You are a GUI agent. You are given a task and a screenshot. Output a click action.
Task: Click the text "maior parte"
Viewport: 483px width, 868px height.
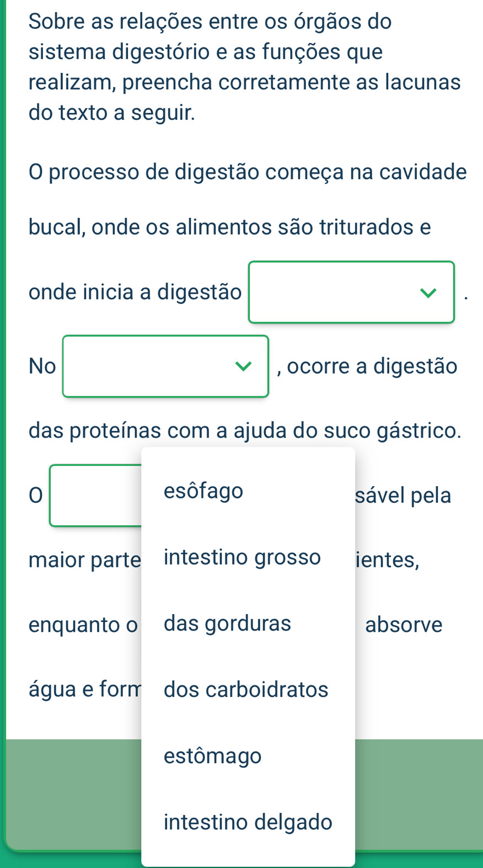tap(85, 560)
